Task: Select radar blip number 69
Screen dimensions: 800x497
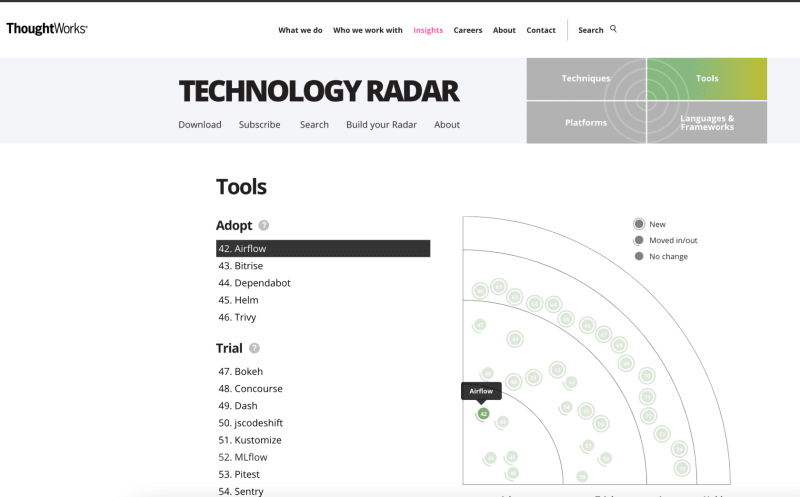Action: pyautogui.click(x=626, y=364)
